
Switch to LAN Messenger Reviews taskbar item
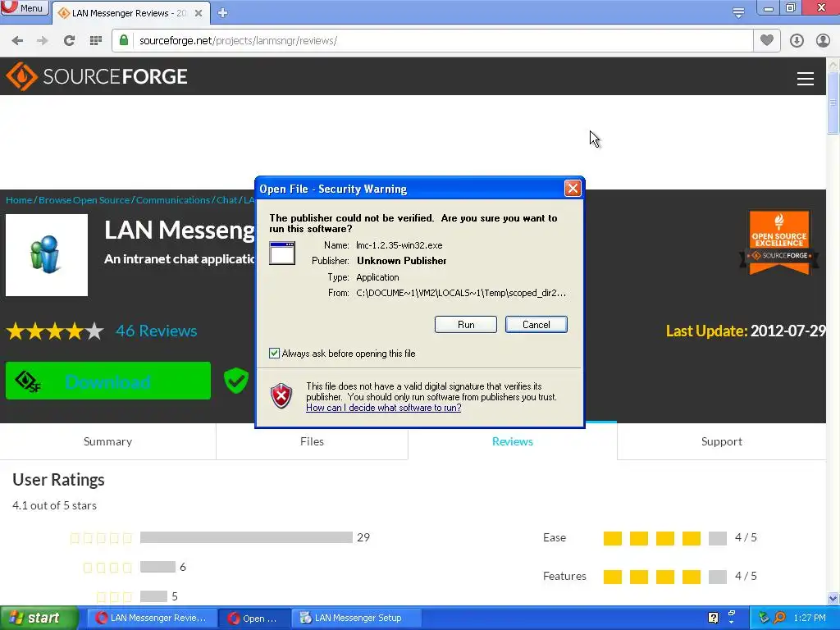click(152, 619)
